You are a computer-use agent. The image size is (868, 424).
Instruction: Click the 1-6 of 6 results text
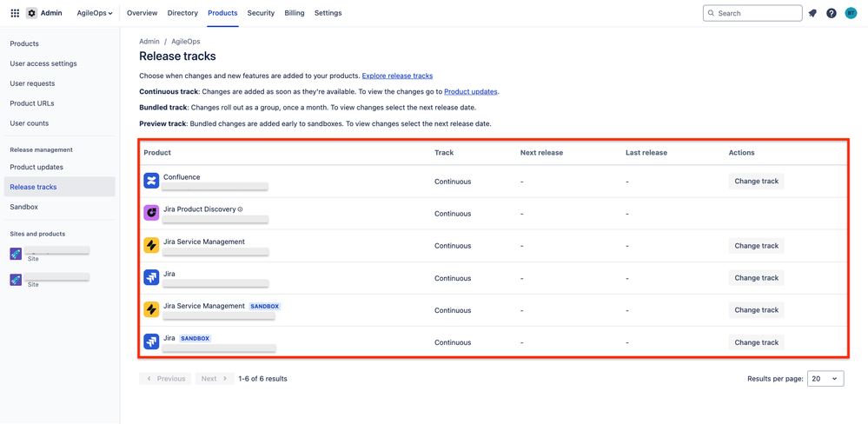263,379
